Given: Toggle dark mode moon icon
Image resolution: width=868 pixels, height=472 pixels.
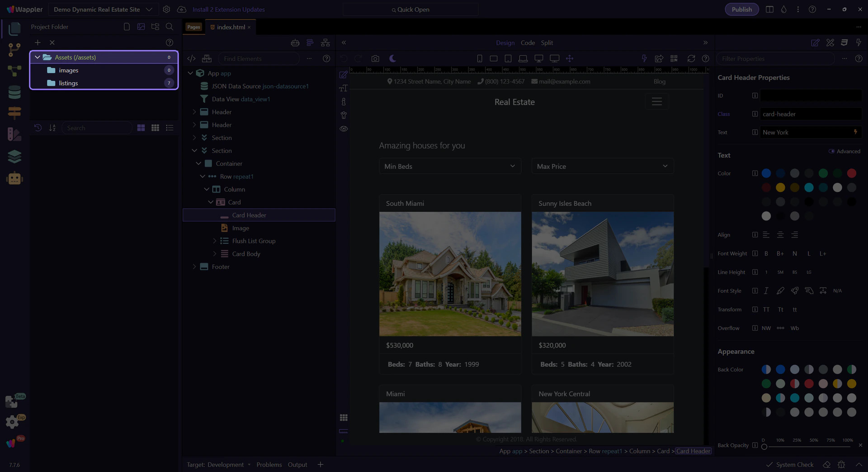Looking at the screenshot, I should pos(392,59).
